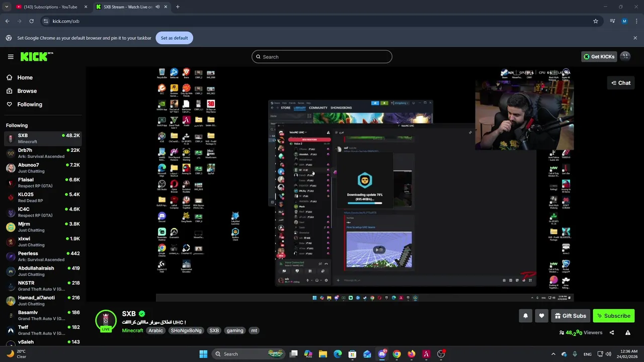This screenshot has height=362, width=644.
Task: Click the mt tag
Action: click(254, 330)
